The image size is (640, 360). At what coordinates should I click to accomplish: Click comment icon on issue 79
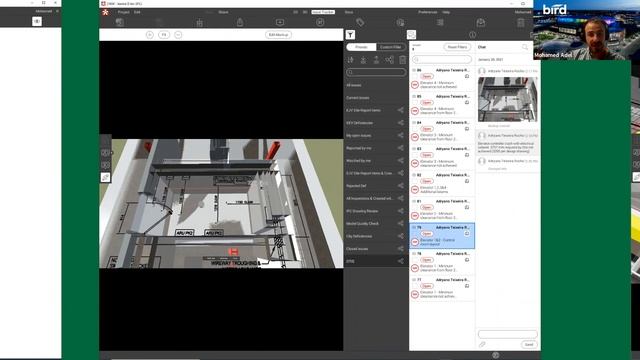(467, 233)
